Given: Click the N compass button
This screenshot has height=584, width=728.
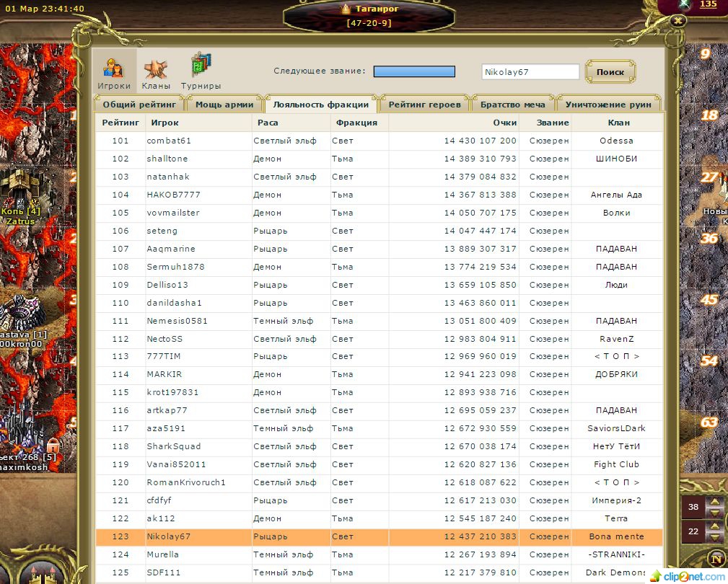Looking at the screenshot, I should (715, 558).
